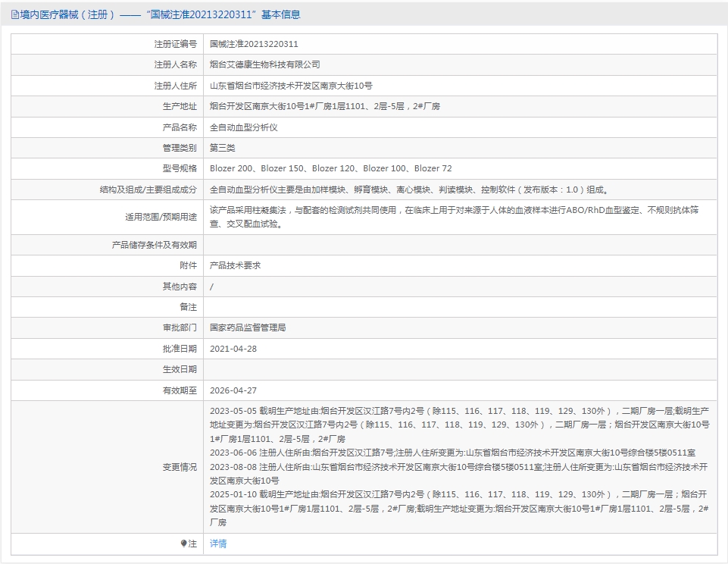728x564 pixels.
Task: Click the 变更情况 row label
Action: click(x=179, y=467)
